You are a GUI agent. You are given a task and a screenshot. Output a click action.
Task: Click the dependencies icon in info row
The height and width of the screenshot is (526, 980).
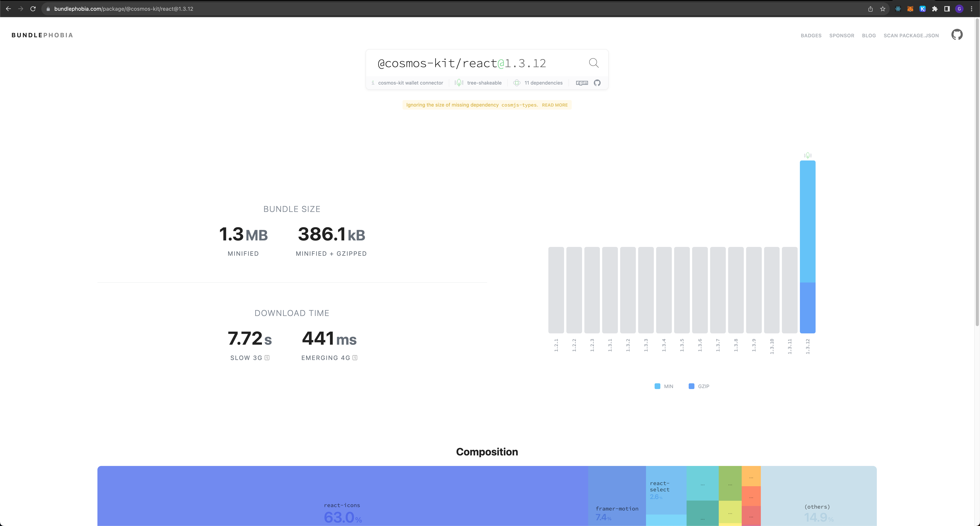[x=517, y=83]
